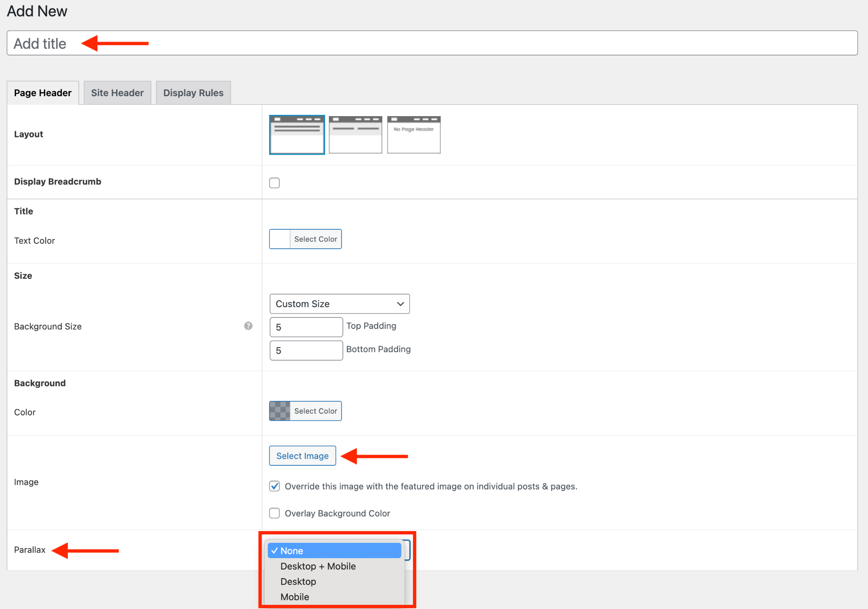Select Desktop + Mobile parallax option
868x609 pixels.
click(x=334, y=566)
